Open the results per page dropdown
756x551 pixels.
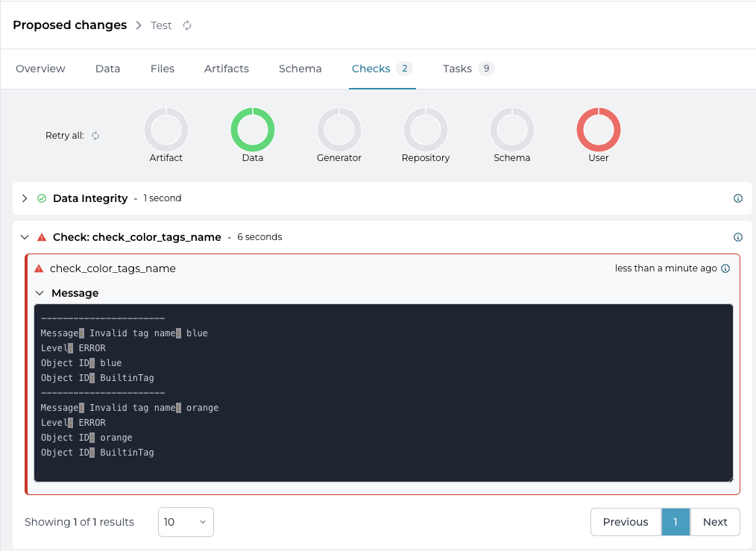click(186, 522)
